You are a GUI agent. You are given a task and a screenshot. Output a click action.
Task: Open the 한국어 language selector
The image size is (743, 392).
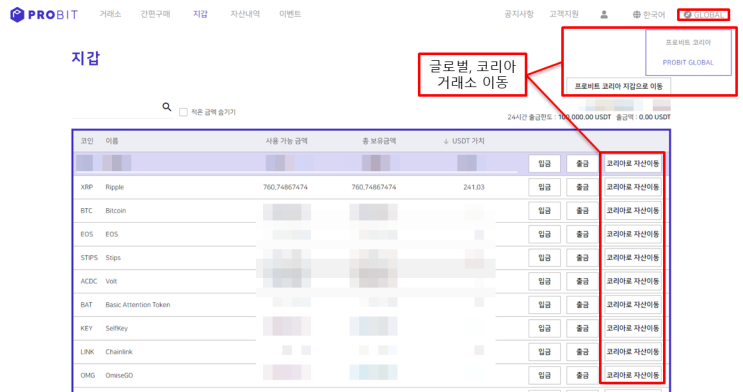click(x=649, y=15)
